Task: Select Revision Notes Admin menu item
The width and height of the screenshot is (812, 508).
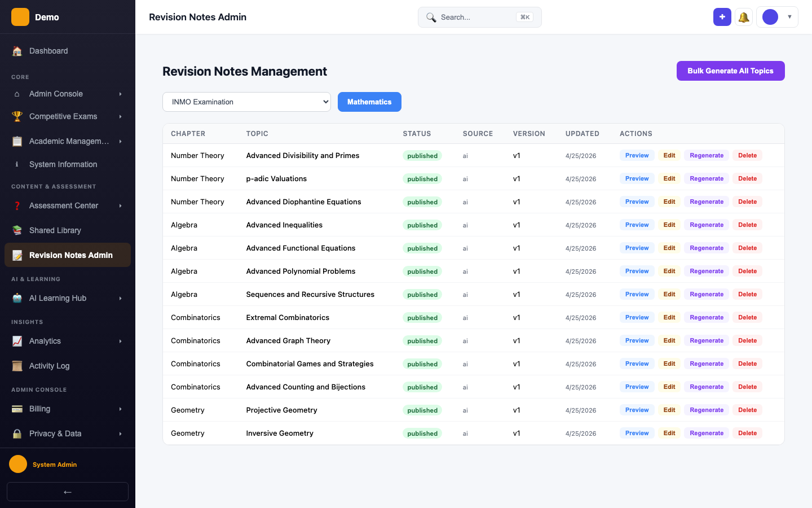Action: click(x=68, y=255)
